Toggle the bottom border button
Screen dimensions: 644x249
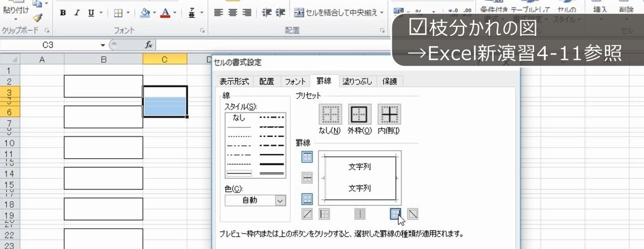click(307, 199)
